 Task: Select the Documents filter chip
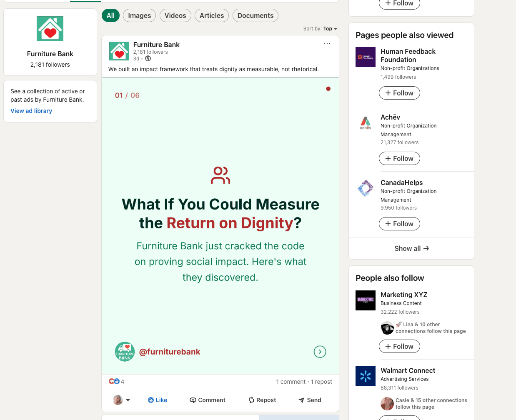255,15
